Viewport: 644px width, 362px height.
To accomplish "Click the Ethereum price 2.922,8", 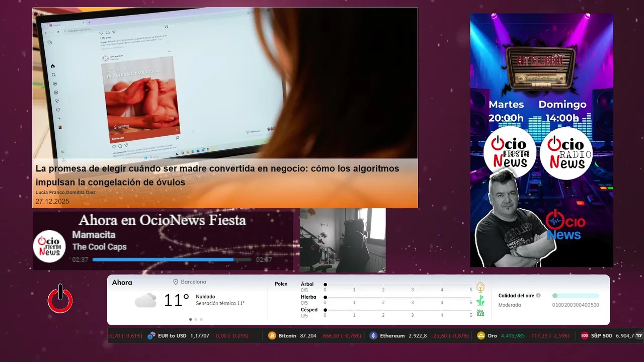I will pos(418,336).
